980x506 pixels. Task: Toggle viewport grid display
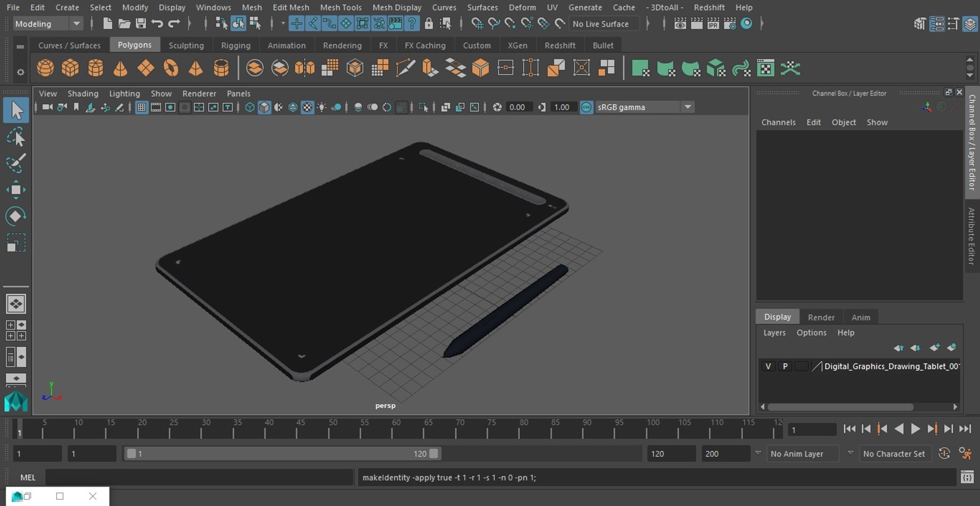coord(141,107)
